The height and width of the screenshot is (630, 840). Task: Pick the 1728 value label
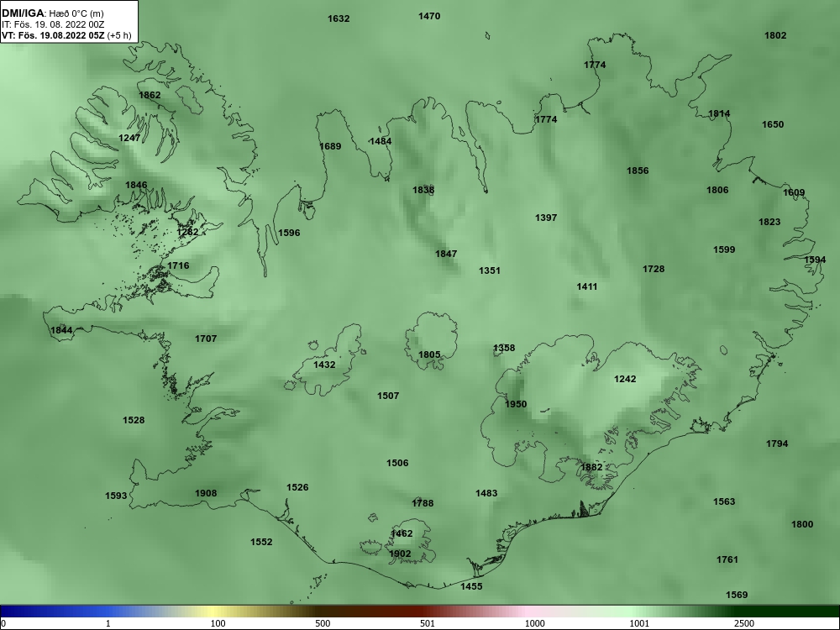click(654, 269)
